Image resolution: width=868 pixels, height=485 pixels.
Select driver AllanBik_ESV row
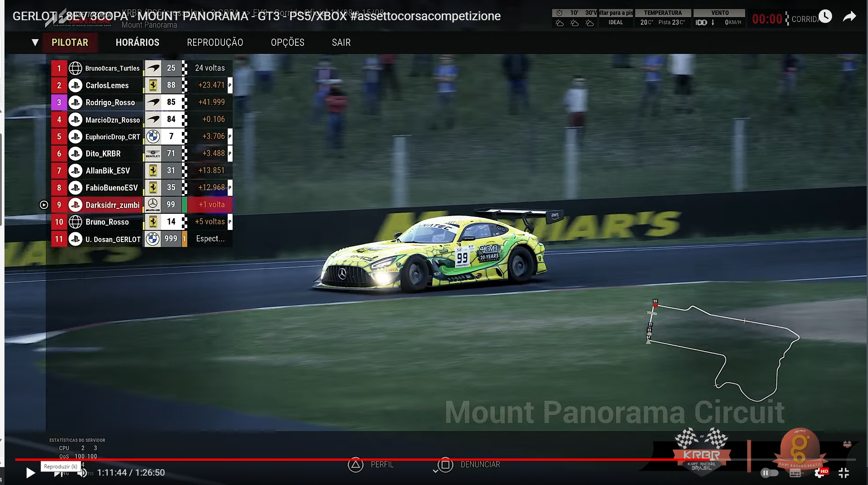141,171
